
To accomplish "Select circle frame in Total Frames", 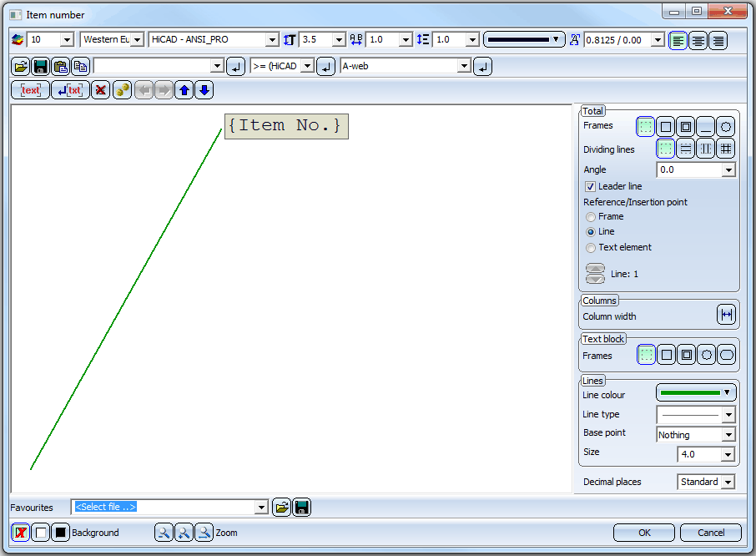I will tap(726, 127).
